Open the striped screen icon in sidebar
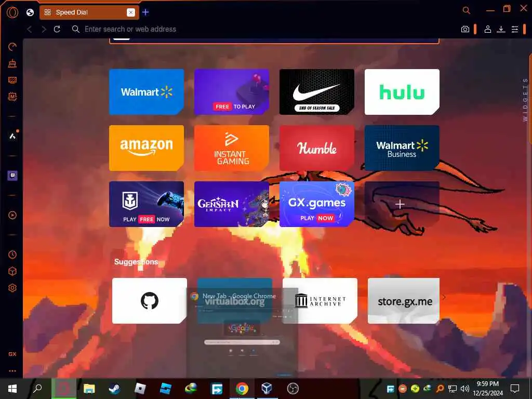Screen dimensions: 532x399 (x=12, y=80)
